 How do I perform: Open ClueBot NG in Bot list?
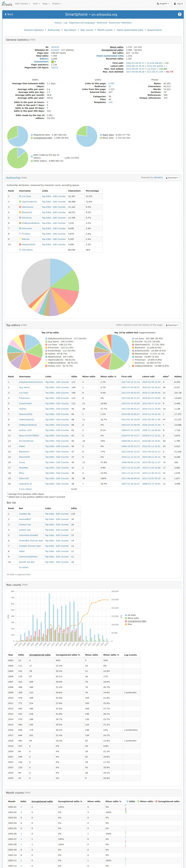point(25,514)
